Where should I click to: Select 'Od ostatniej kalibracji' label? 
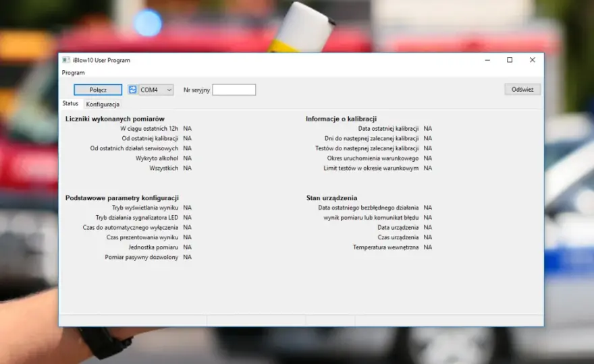click(150, 138)
